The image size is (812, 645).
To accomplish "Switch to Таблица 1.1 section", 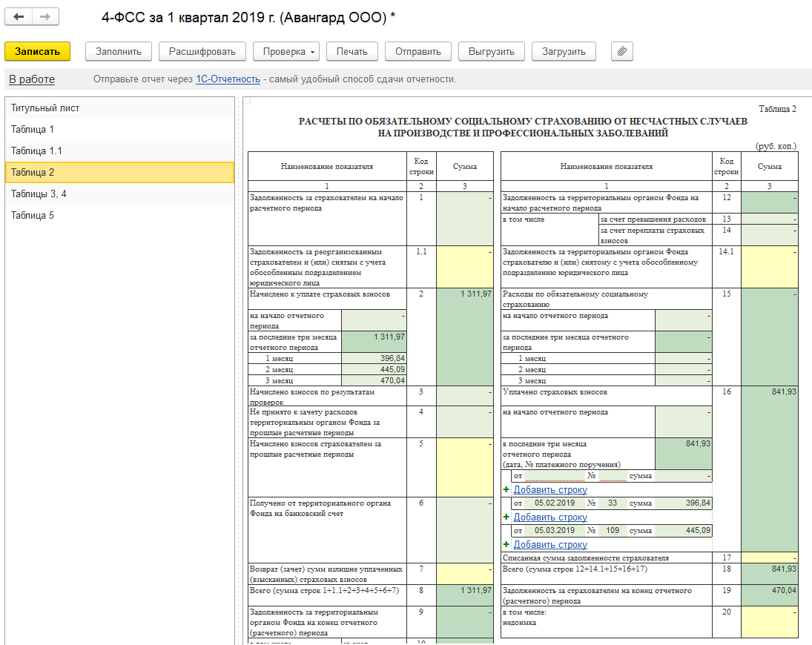I will coord(36,151).
